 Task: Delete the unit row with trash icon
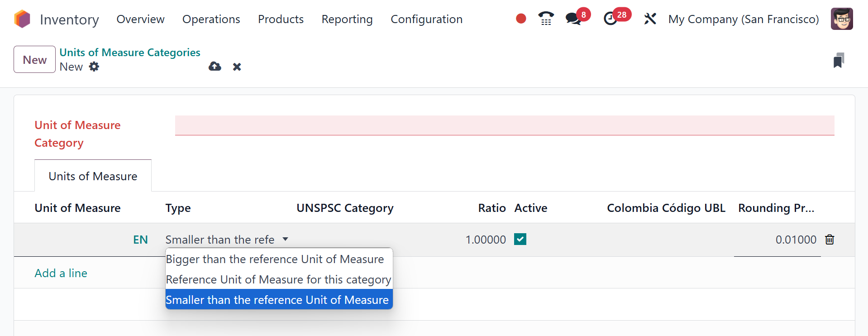pos(830,240)
